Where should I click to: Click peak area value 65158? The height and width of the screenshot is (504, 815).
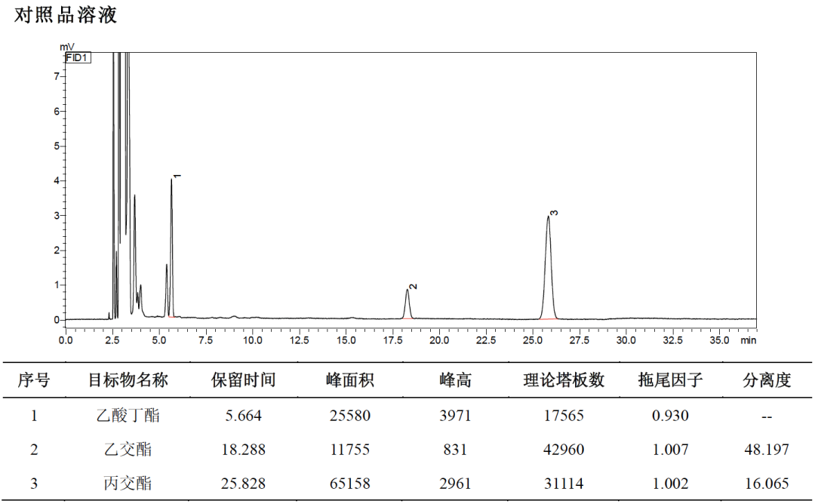[350, 484]
